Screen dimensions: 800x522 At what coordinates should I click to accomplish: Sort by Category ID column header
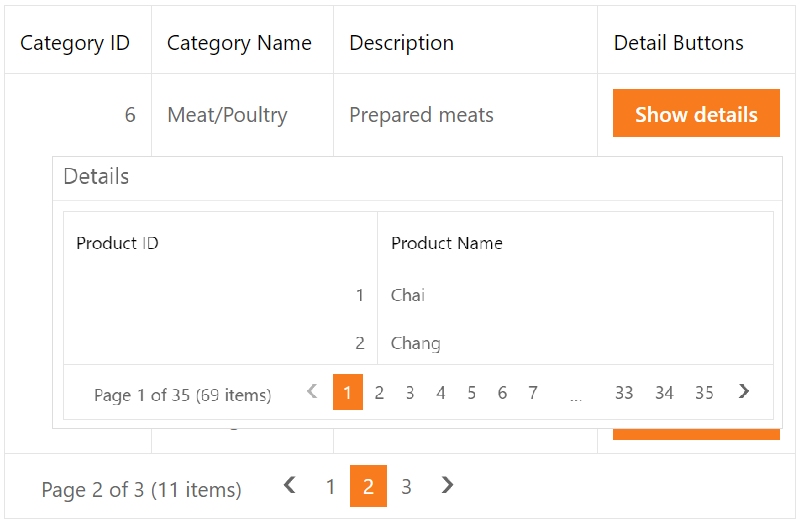(75, 43)
